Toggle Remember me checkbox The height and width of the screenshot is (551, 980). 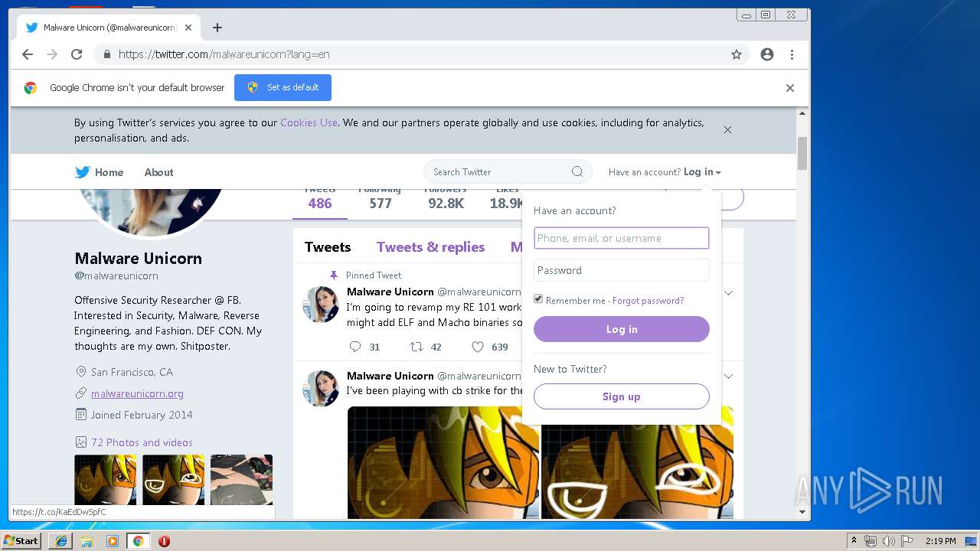click(538, 299)
